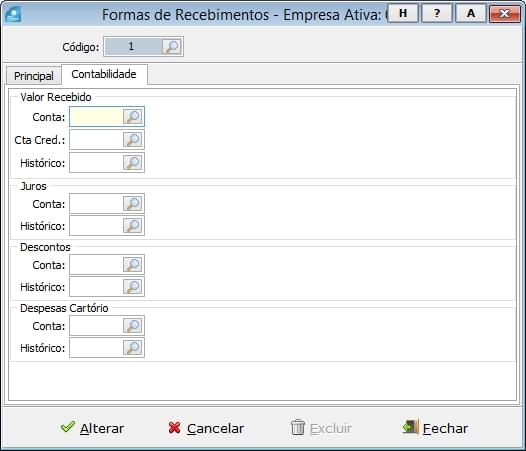Open Juros Conta lookup magnifier
This screenshot has height=451, width=526.
(133, 203)
